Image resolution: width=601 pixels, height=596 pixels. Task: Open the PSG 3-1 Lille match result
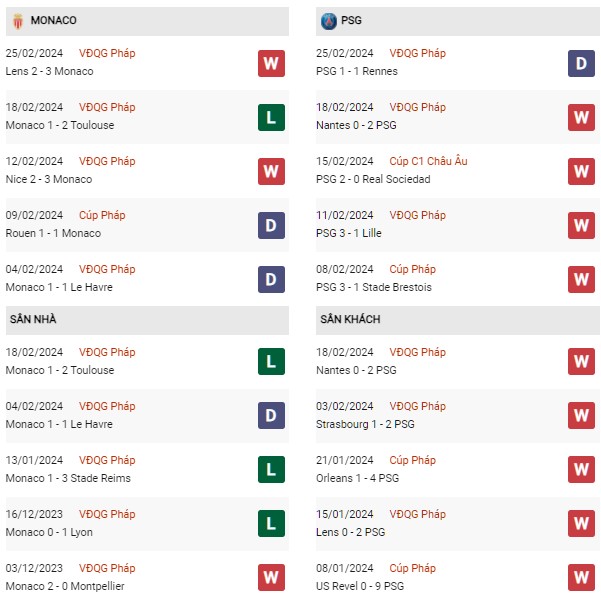349,233
